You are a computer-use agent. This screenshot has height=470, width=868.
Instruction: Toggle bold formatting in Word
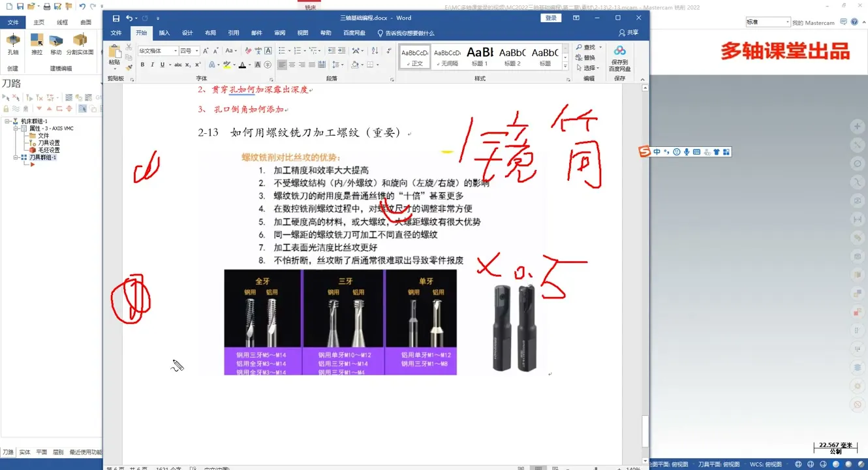[142, 65]
